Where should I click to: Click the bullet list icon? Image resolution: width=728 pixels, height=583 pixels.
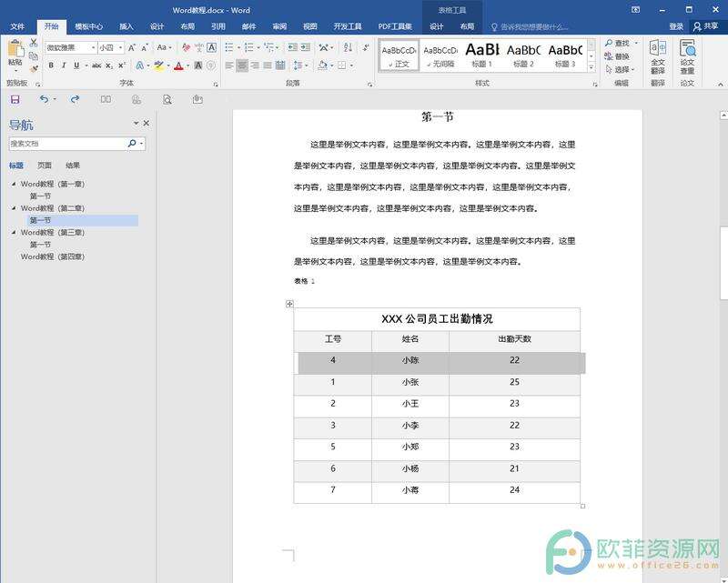click(x=228, y=46)
